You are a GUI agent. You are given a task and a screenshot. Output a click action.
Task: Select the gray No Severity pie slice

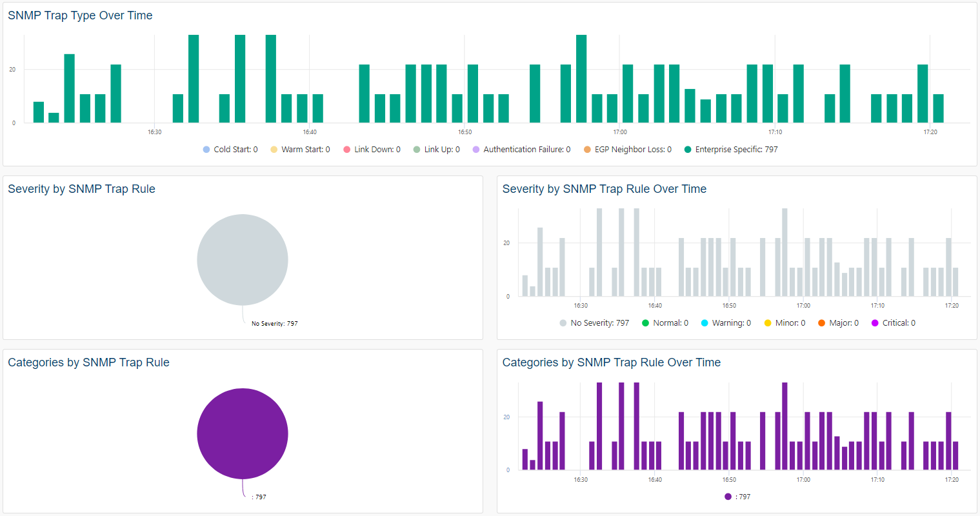[x=243, y=260]
